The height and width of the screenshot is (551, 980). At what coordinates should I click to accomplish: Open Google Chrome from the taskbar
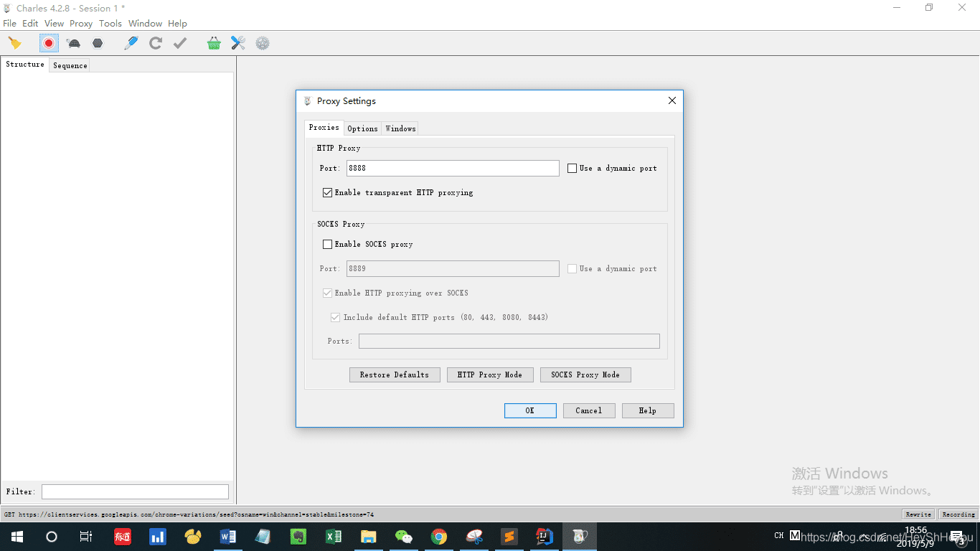tap(439, 537)
